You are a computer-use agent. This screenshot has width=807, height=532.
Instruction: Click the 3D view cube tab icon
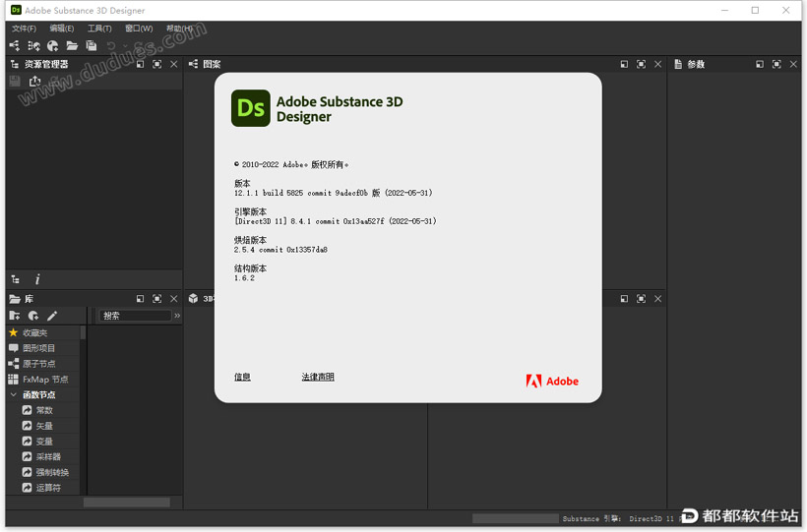[x=193, y=298]
